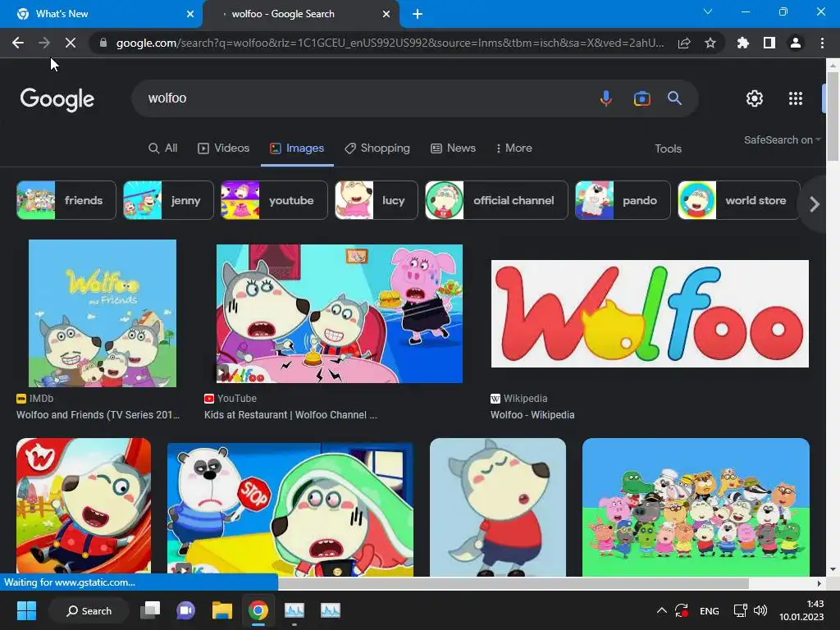Click the horizontal scrollbar at page bottom
Screen dimensions: 840x630
[514, 583]
